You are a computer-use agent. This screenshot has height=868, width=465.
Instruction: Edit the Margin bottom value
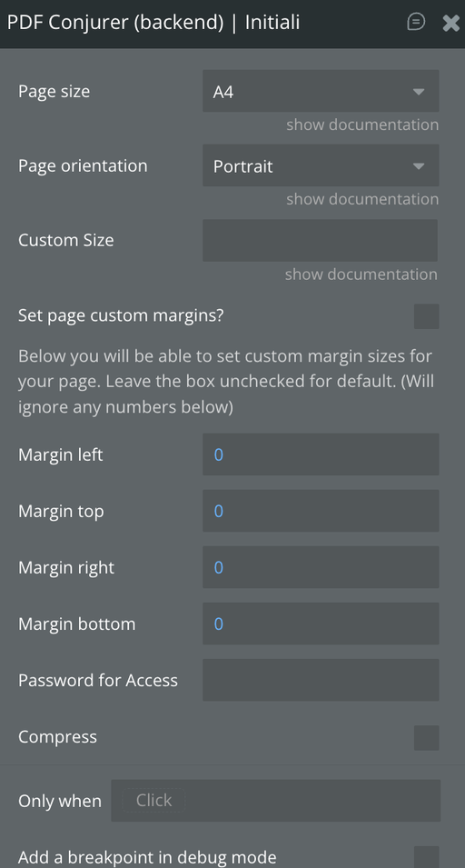(321, 624)
